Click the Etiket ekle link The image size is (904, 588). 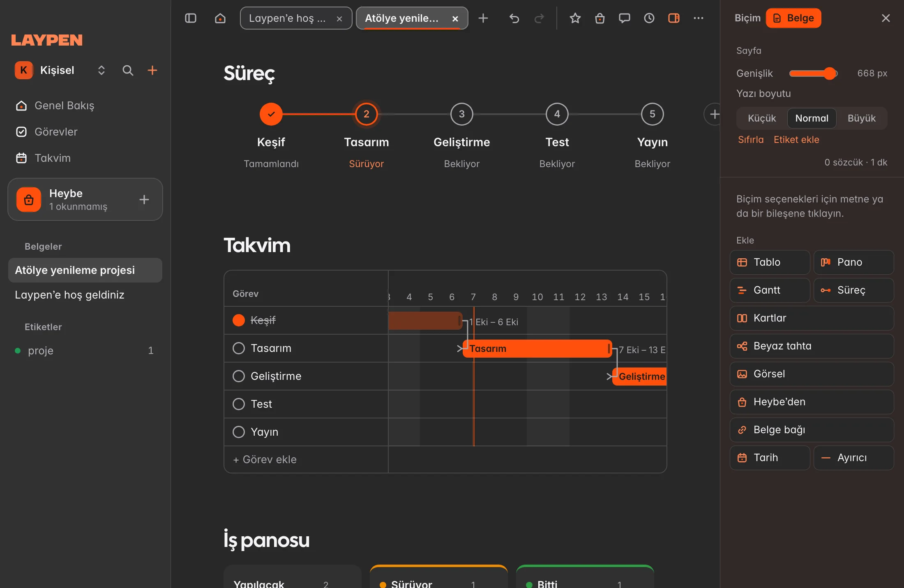tap(796, 140)
